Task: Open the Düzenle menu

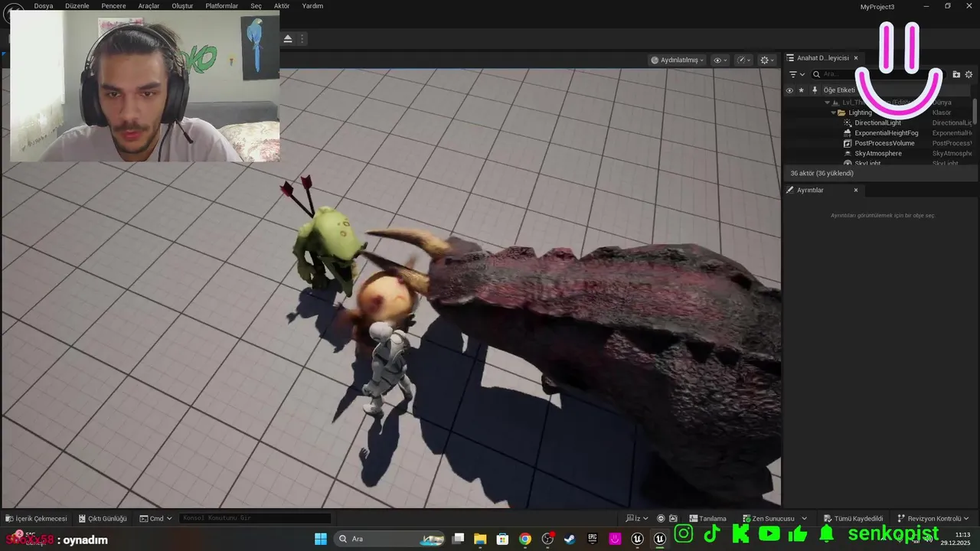Action: pyautogui.click(x=77, y=6)
